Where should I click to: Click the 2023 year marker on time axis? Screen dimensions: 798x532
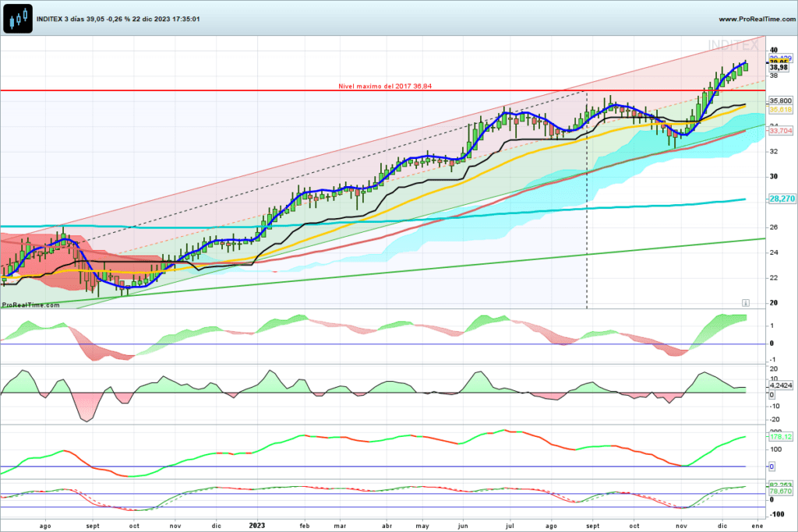click(256, 526)
